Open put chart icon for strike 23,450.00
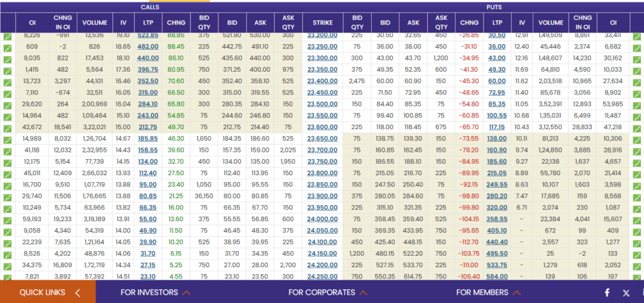 [636, 94]
